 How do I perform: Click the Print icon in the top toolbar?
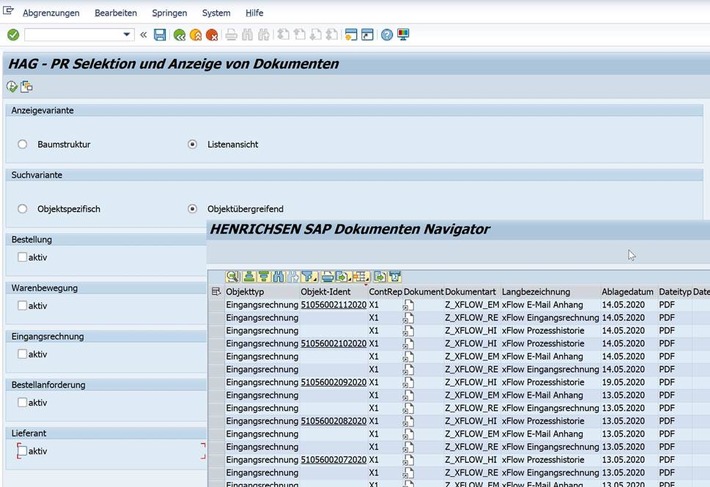231,35
